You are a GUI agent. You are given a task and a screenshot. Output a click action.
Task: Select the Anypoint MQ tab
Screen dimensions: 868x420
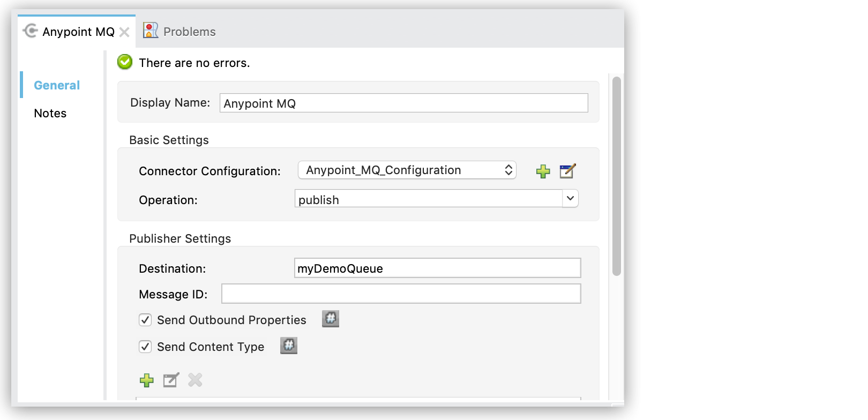pyautogui.click(x=78, y=32)
